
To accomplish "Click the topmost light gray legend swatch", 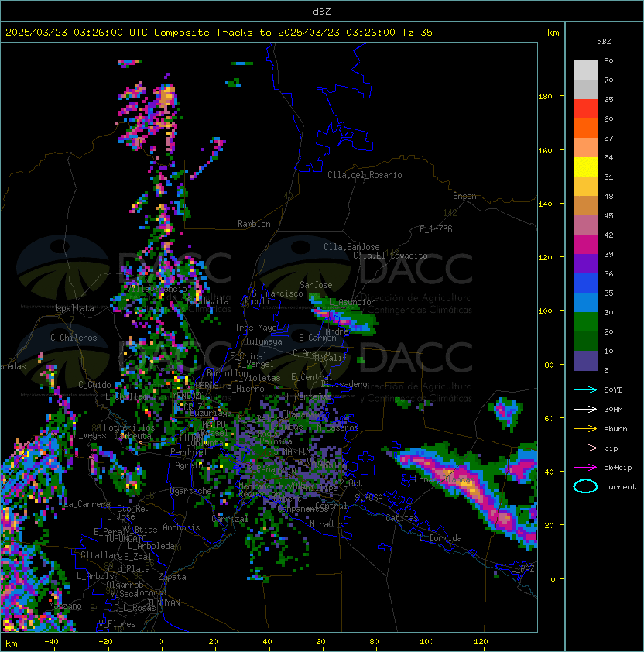I will (585, 70).
